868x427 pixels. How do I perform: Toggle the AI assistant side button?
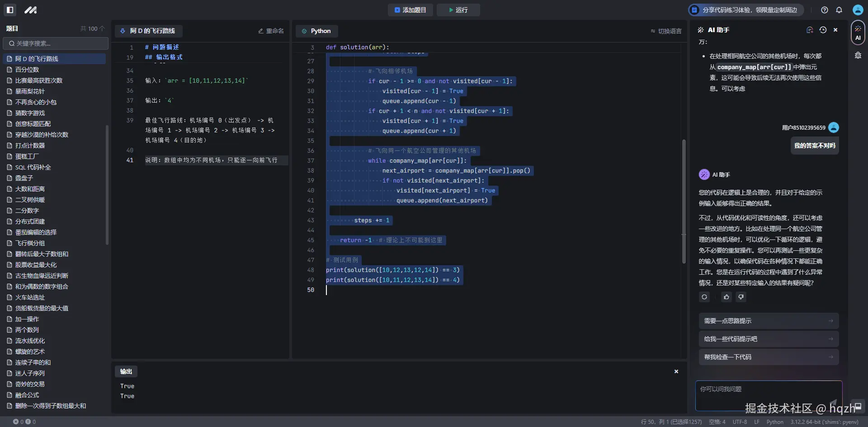[x=858, y=33]
